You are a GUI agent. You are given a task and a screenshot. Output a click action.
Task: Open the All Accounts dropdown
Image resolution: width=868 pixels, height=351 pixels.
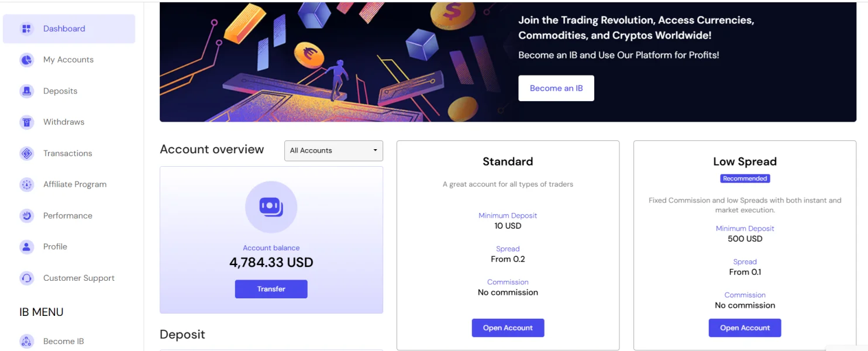pyautogui.click(x=333, y=150)
